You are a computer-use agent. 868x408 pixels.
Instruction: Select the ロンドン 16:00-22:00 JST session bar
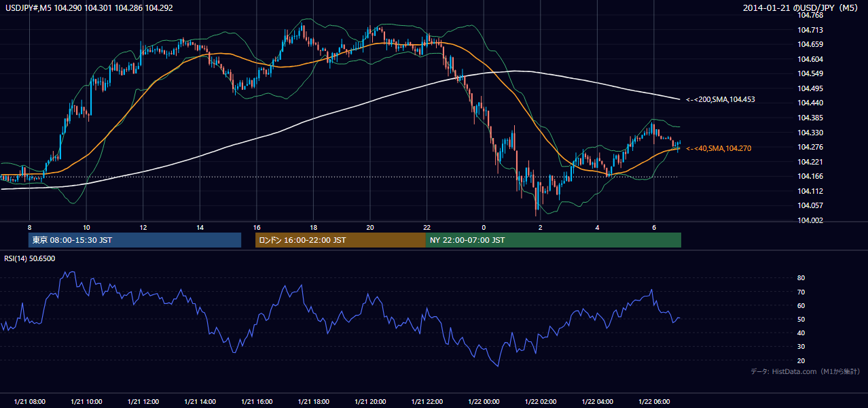click(x=340, y=240)
